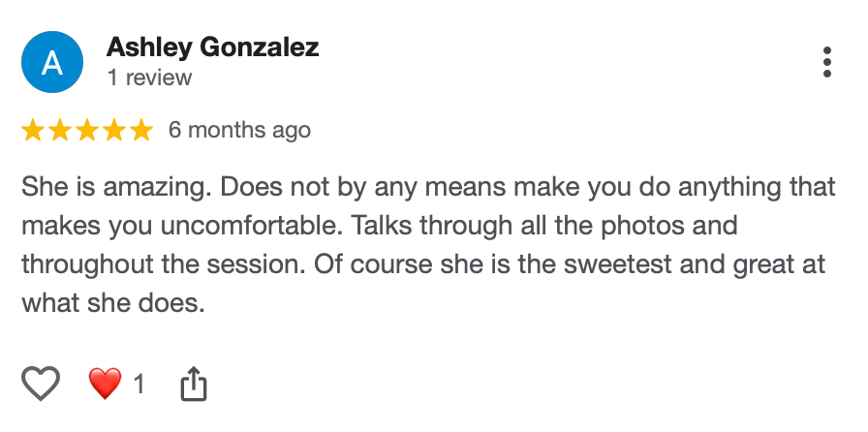Click the fourth gold star
Screen dimensions: 868x432
[114, 130]
